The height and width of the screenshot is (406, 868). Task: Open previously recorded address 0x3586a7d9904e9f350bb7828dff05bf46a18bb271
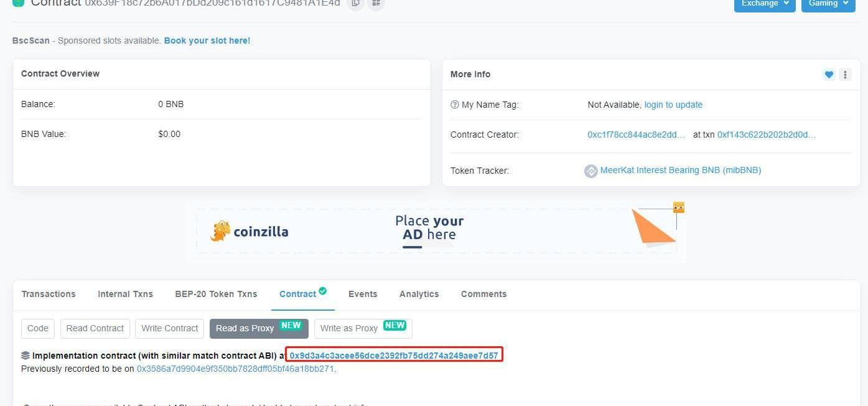pyautogui.click(x=236, y=369)
